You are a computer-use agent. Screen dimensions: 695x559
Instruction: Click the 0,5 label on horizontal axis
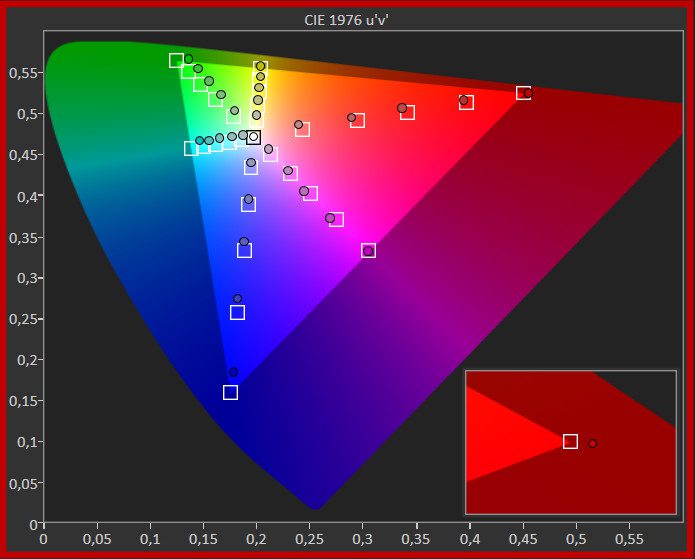tap(575, 538)
